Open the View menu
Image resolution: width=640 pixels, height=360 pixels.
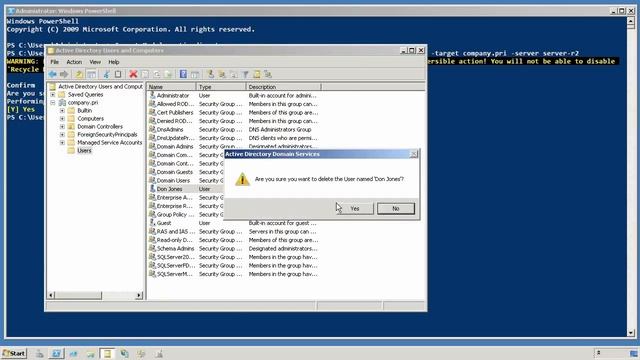click(95, 62)
